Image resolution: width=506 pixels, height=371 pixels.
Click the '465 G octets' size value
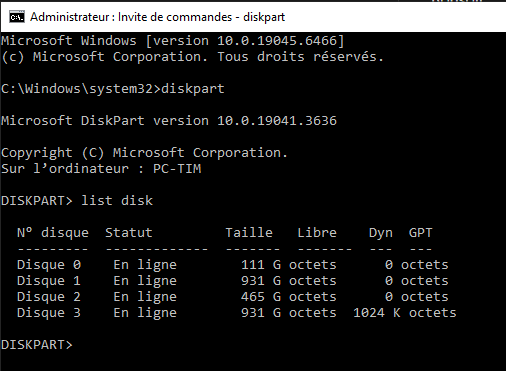[289, 297]
